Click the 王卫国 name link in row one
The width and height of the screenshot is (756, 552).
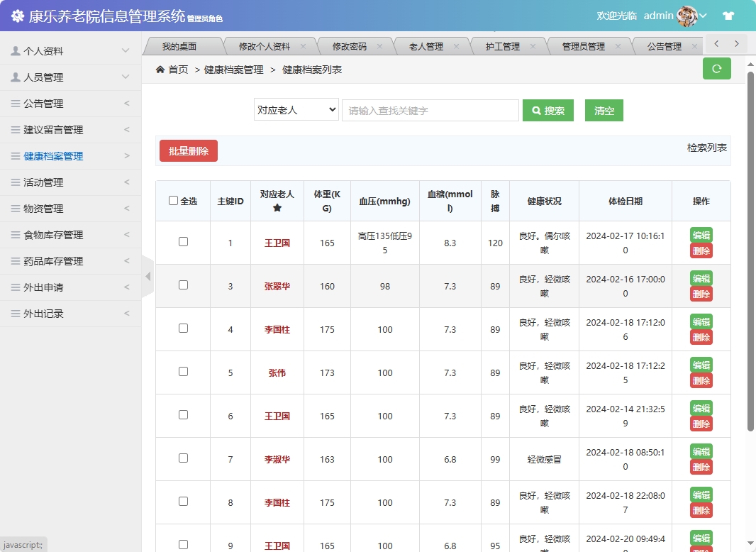(x=277, y=243)
